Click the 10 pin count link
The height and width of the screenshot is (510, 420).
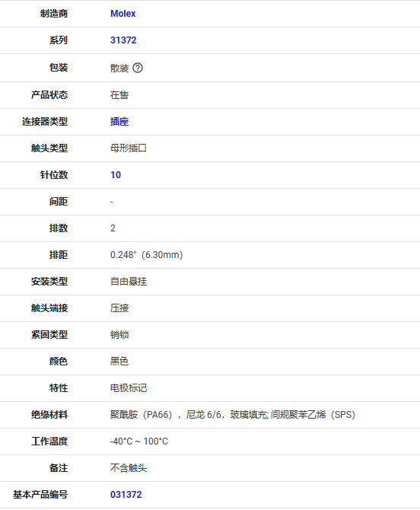[x=116, y=175]
